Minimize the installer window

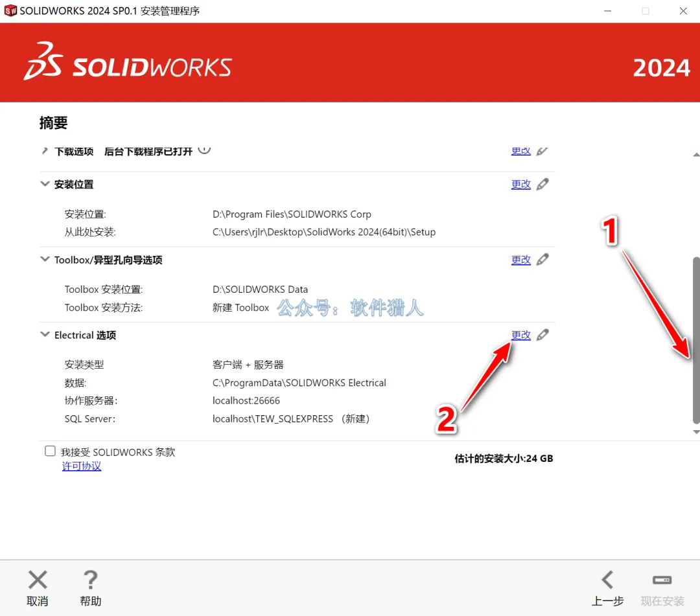coord(607,11)
